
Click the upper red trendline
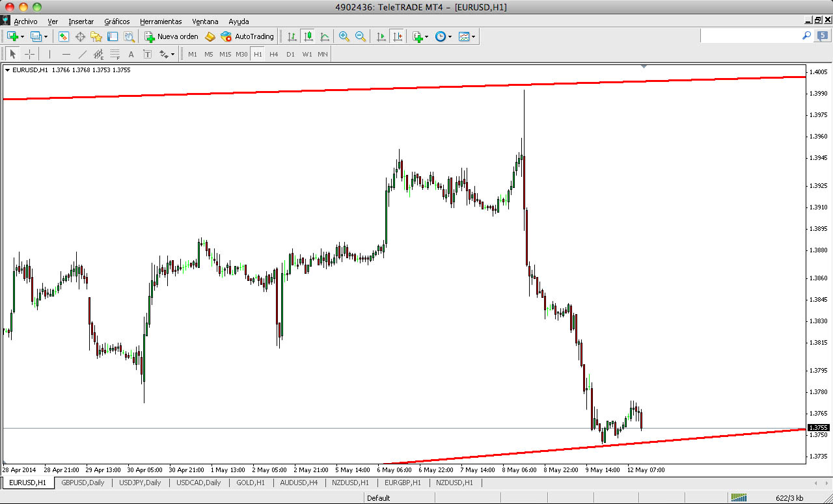[403, 87]
